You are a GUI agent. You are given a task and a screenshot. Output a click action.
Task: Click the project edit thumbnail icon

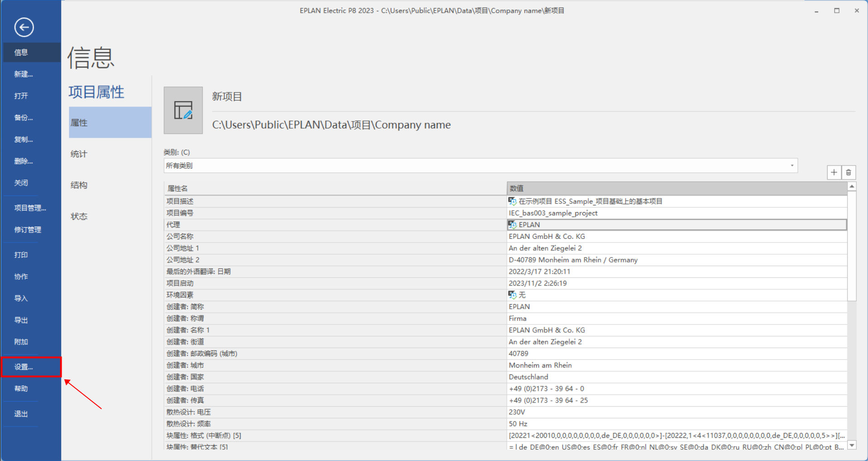(x=183, y=111)
